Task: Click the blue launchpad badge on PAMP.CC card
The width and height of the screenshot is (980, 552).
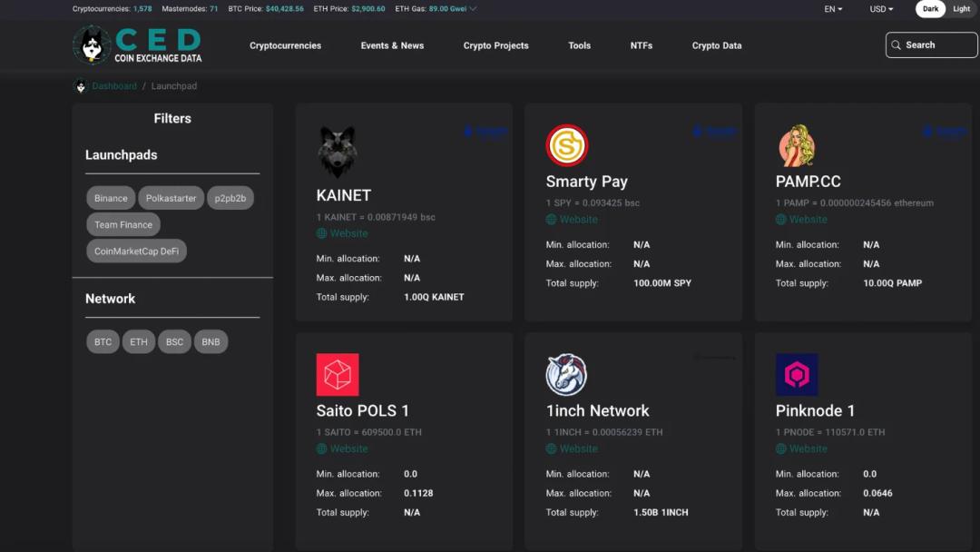Action: click(945, 131)
